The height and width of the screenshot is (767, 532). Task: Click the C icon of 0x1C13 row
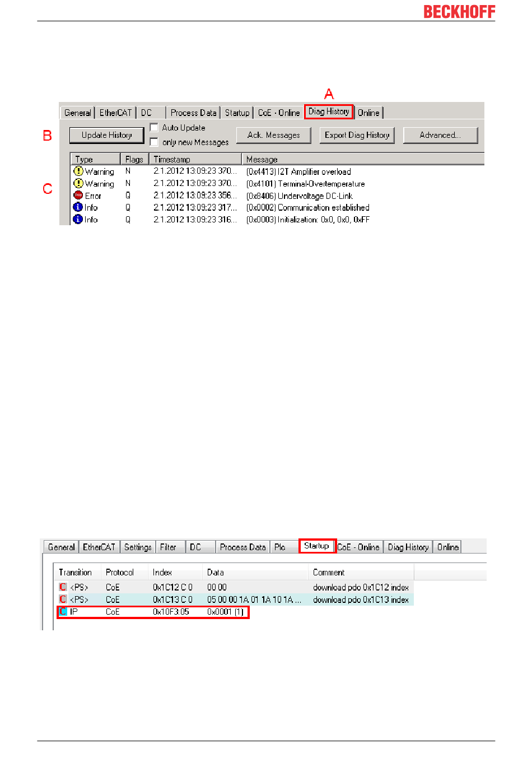coord(63,599)
